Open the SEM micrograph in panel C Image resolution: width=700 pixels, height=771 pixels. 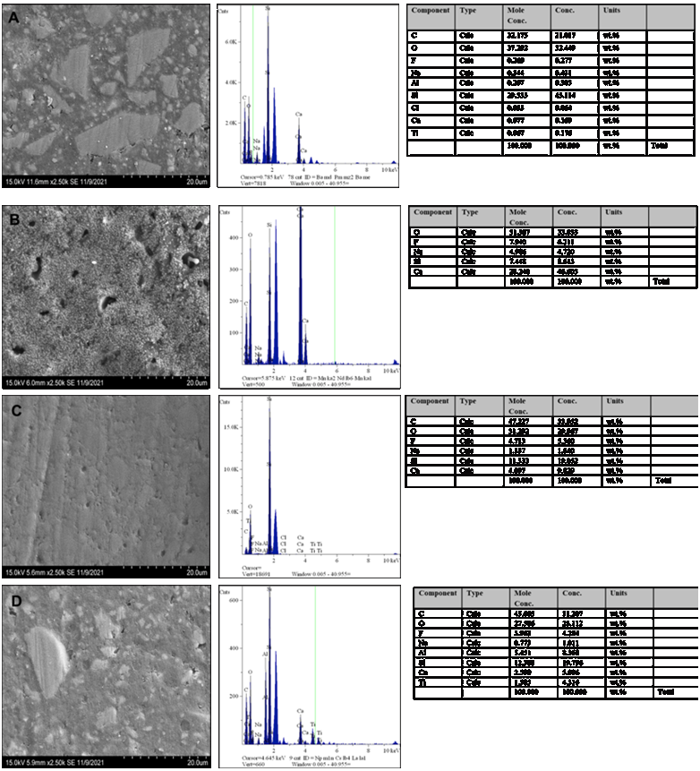point(107,484)
